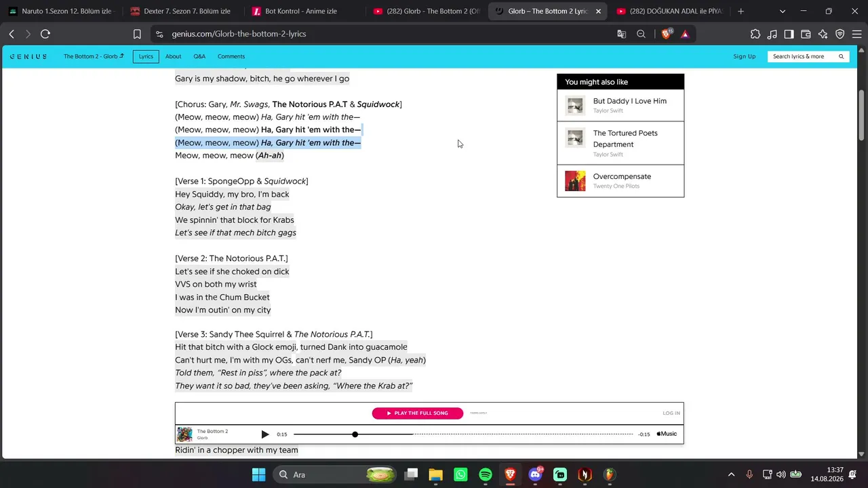Click lyric 'VVS on both my wrist'
Screen dimensions: 868x488
tap(216, 284)
